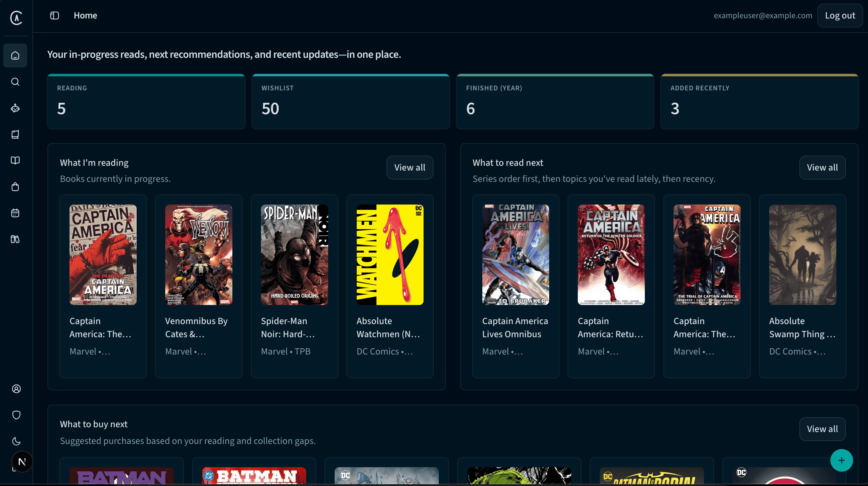Open the calendar icon in sidebar
The image size is (868, 486).
coord(15,213)
